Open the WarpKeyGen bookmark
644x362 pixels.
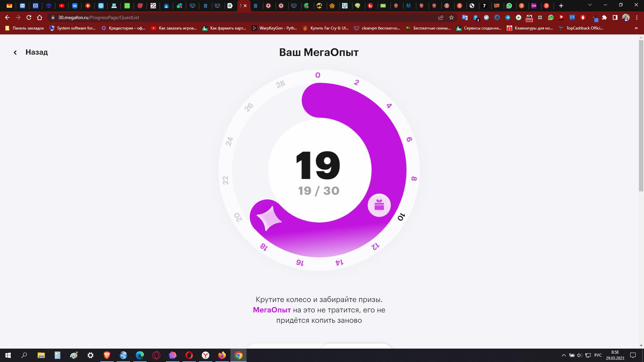(275, 28)
